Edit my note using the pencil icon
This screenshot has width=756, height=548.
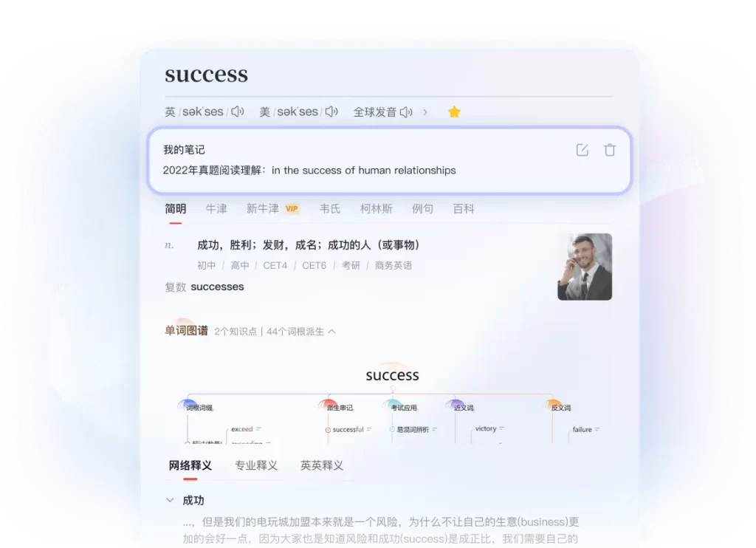click(x=582, y=149)
